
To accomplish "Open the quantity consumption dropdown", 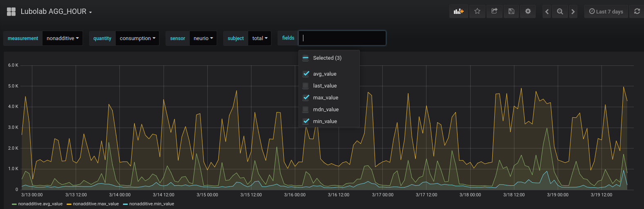I will [137, 38].
